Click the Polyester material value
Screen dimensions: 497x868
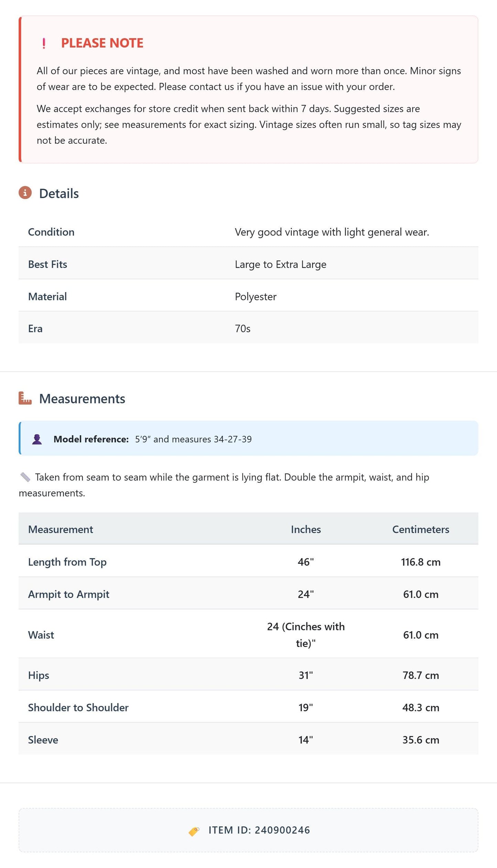point(256,297)
